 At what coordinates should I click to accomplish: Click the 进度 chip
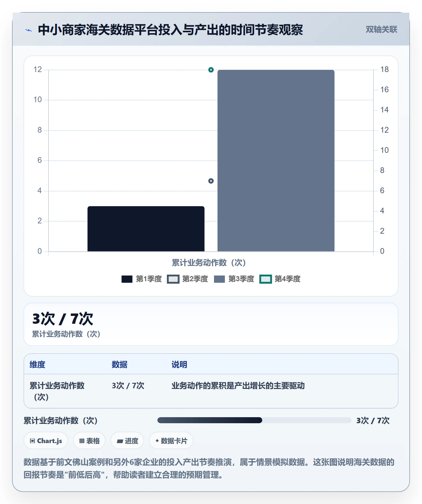coord(127,441)
